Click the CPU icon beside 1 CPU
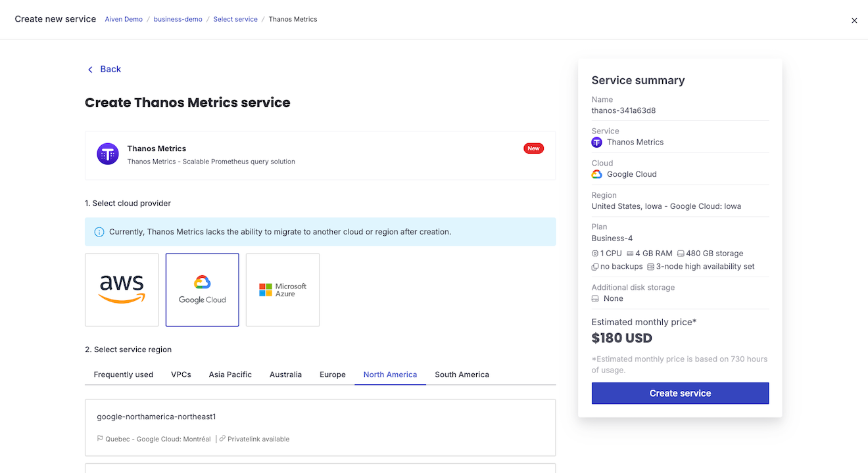The width and height of the screenshot is (868, 473). click(595, 254)
